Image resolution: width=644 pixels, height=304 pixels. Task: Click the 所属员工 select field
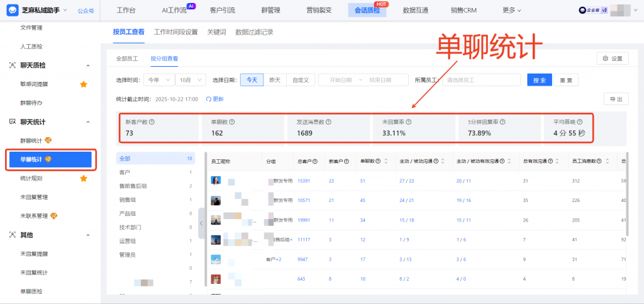[x=480, y=80]
